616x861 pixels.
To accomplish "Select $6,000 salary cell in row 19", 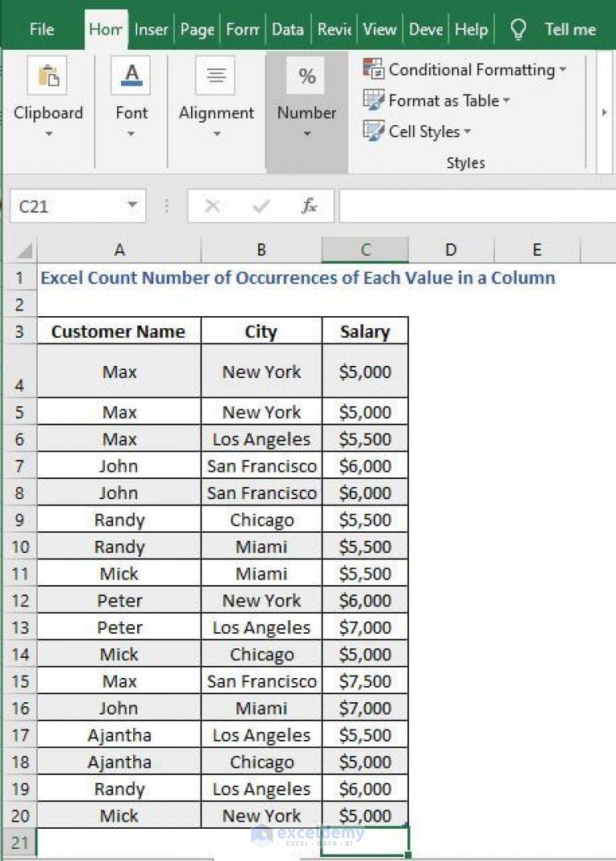I will pyautogui.click(x=365, y=789).
